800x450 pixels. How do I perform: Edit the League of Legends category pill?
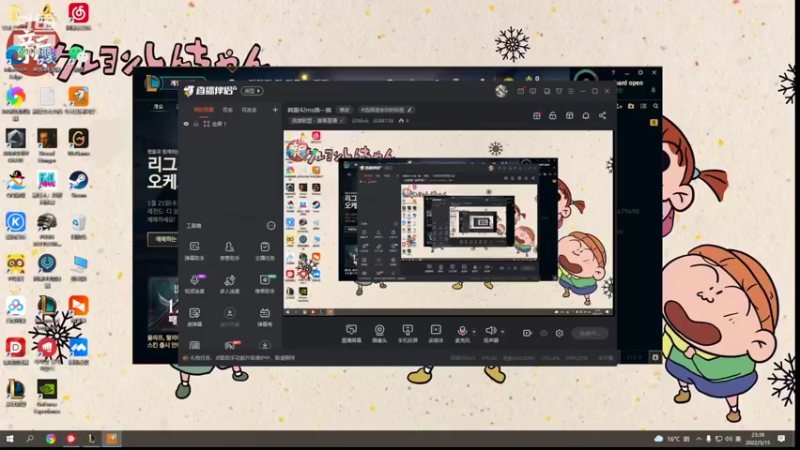click(317, 121)
